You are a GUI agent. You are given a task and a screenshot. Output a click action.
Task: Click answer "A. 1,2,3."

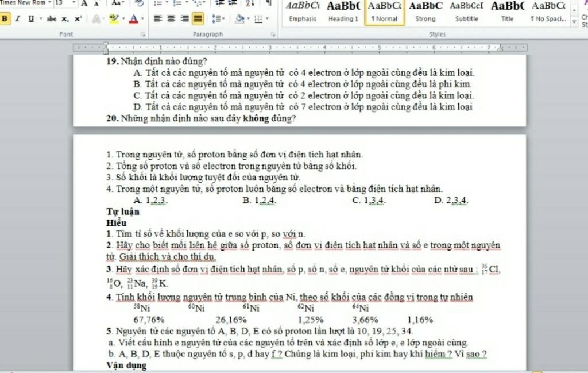[150, 201]
